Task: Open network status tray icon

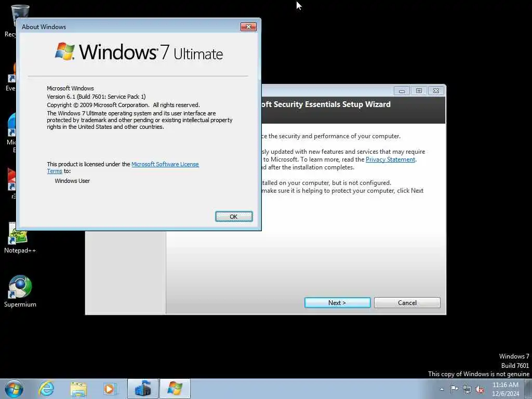Action: tap(467, 389)
